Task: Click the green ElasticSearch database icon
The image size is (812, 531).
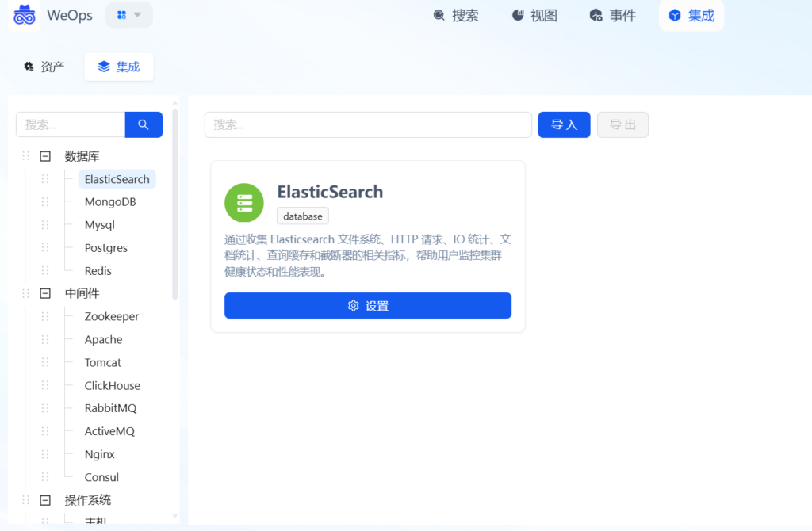Action: click(x=244, y=203)
